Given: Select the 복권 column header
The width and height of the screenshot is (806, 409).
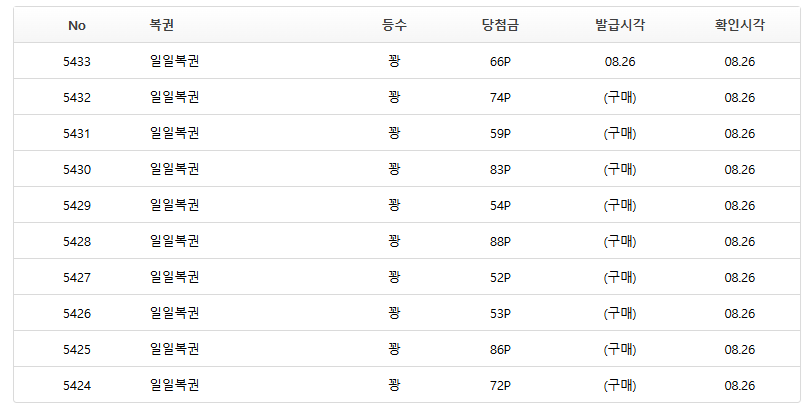Looking at the screenshot, I should (x=161, y=25).
